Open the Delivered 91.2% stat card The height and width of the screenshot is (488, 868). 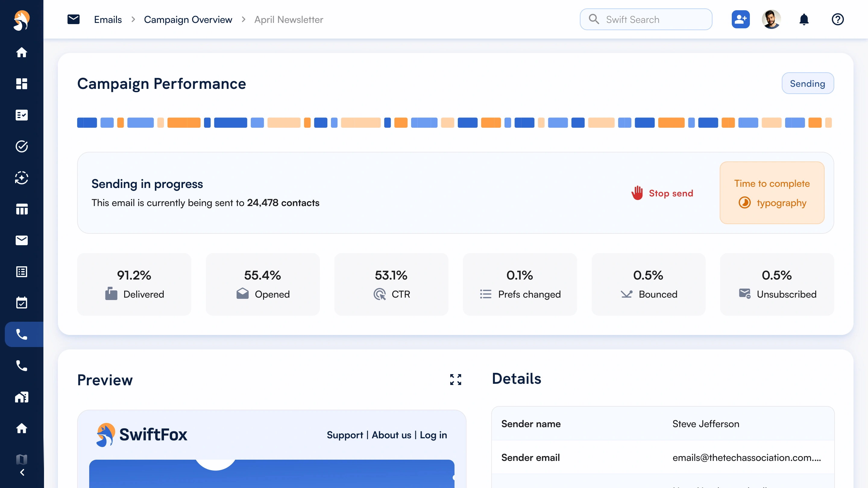(x=134, y=284)
